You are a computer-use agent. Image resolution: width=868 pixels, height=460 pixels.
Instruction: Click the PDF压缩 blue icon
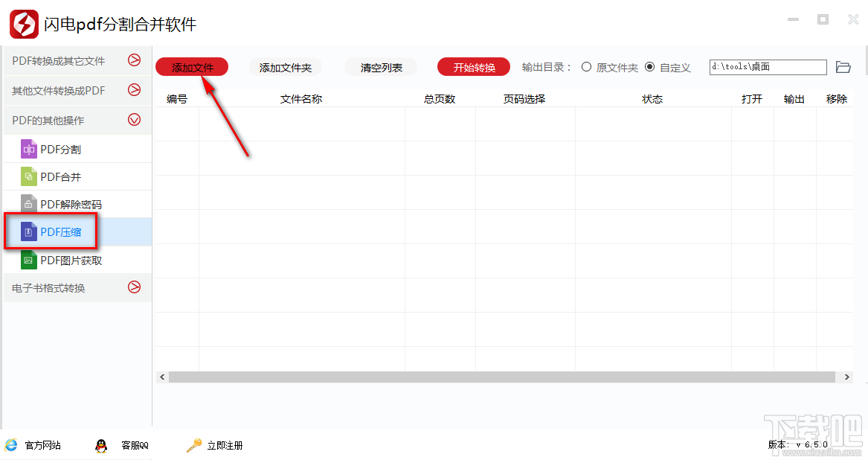point(29,231)
